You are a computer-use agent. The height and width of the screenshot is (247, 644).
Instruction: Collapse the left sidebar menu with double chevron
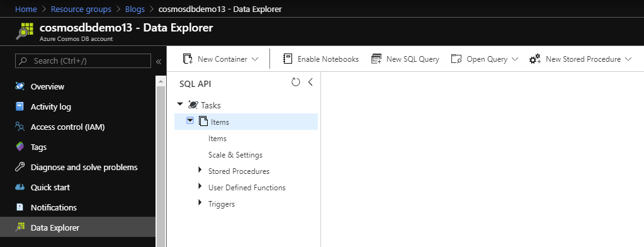[159, 61]
